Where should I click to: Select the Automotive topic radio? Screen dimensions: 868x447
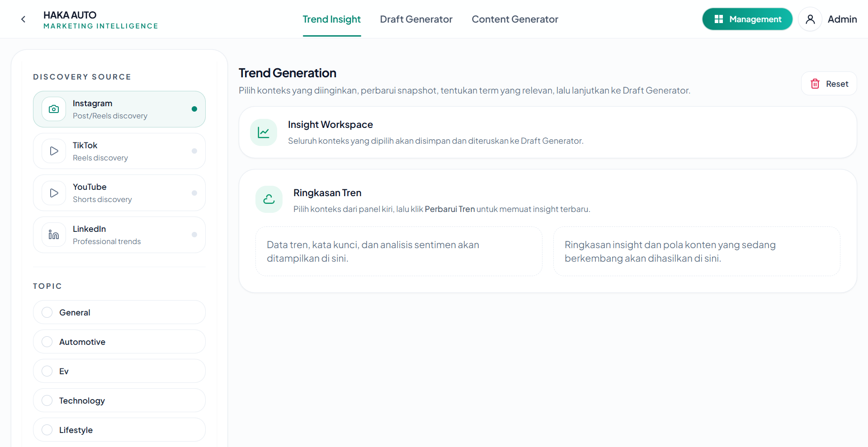click(47, 342)
